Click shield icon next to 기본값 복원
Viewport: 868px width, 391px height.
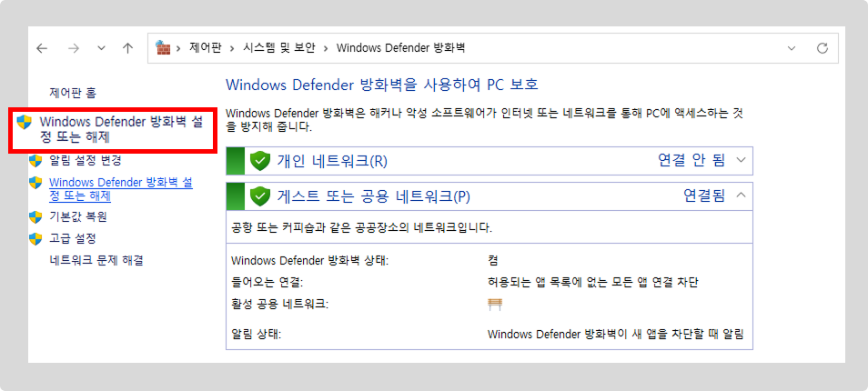pos(35,217)
